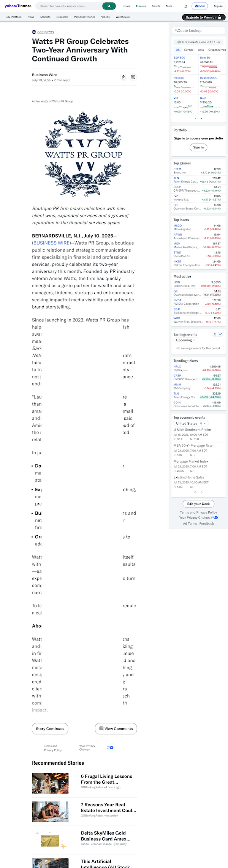This screenshot has width=228, height=868.
Task: Open the United States economic events dropdown
Action: point(191,423)
